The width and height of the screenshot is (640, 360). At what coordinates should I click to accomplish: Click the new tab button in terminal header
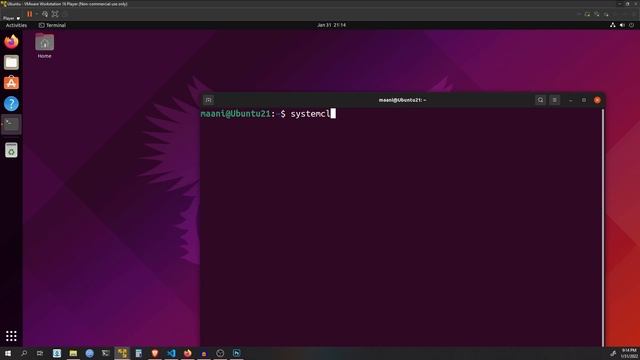(x=209, y=100)
